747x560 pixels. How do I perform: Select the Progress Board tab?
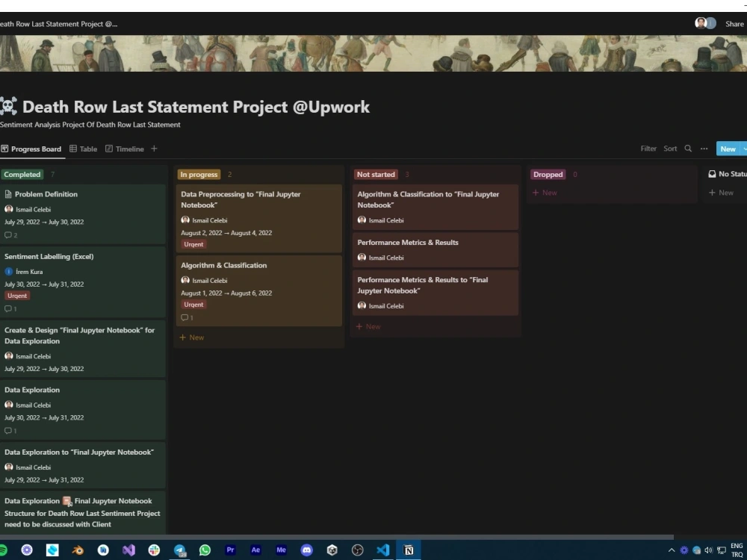31,149
